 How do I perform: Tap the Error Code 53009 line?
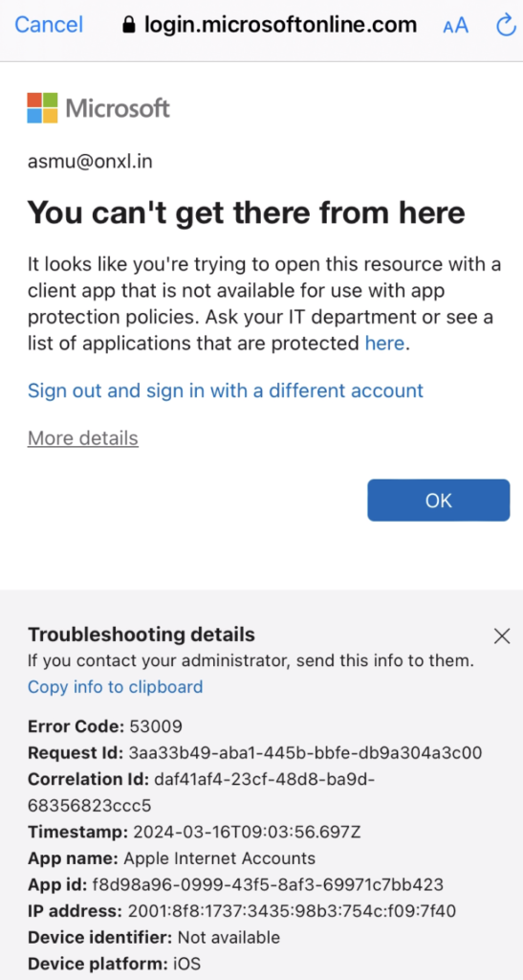point(105,726)
